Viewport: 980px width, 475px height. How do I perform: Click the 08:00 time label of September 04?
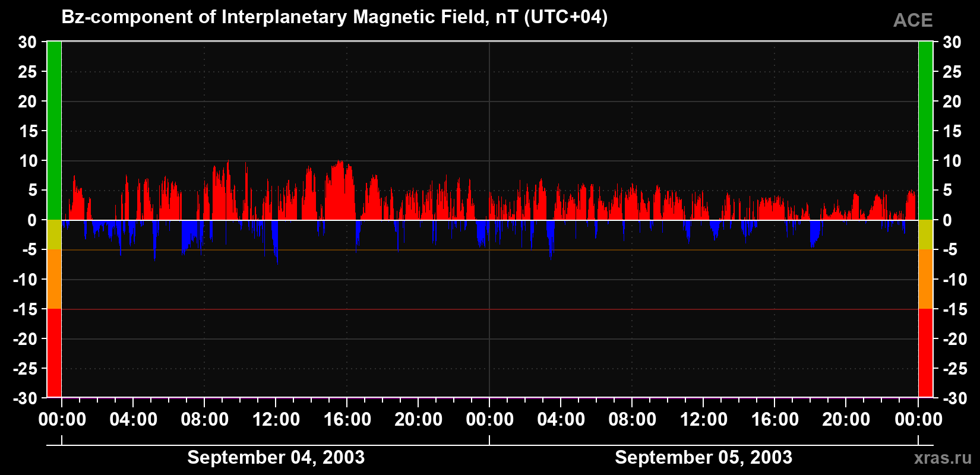point(205,420)
